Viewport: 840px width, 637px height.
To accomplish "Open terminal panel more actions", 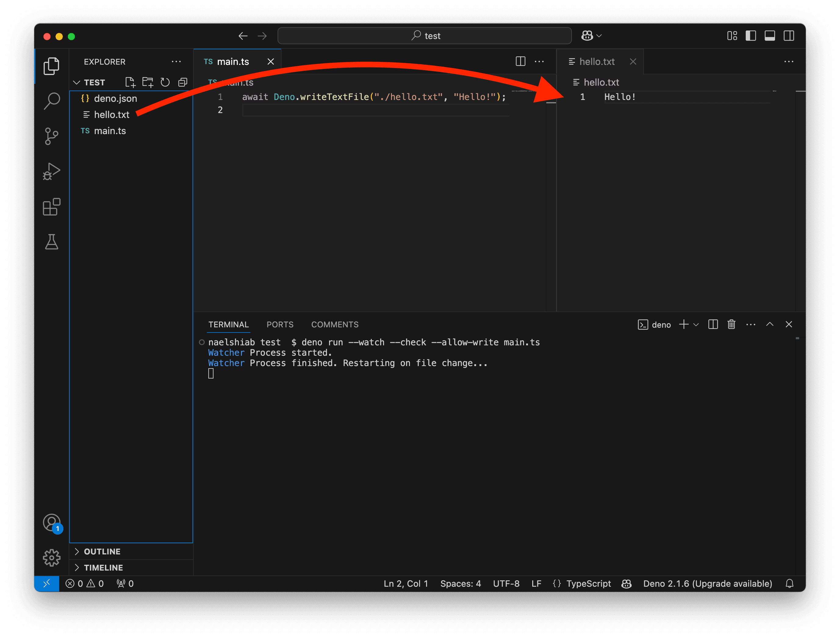I will pyautogui.click(x=751, y=324).
